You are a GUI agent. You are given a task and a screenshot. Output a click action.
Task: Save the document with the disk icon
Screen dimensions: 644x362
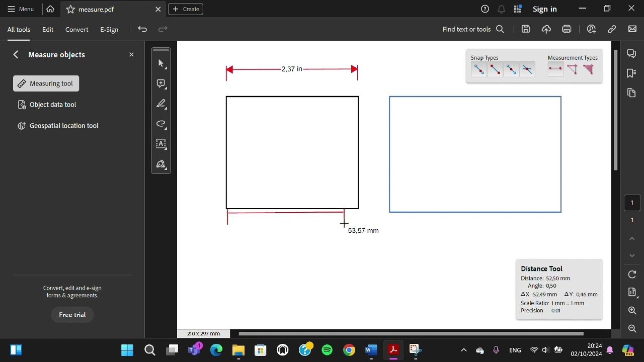tap(526, 29)
